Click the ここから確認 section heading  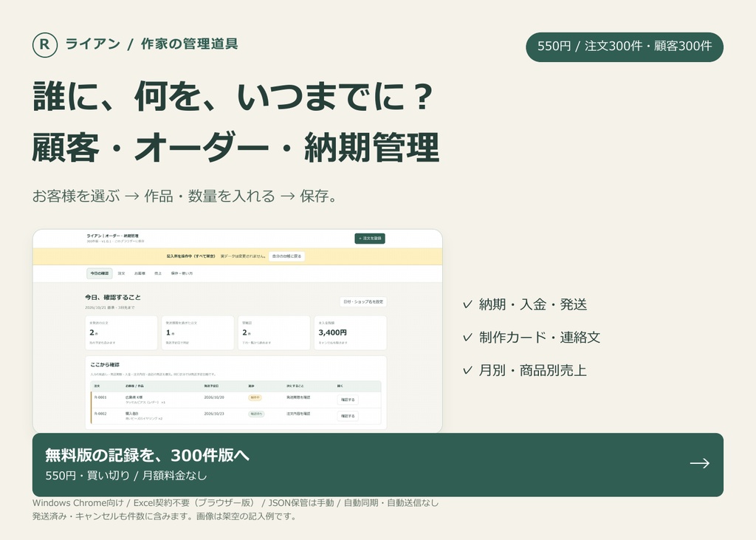pyautogui.click(x=105, y=364)
